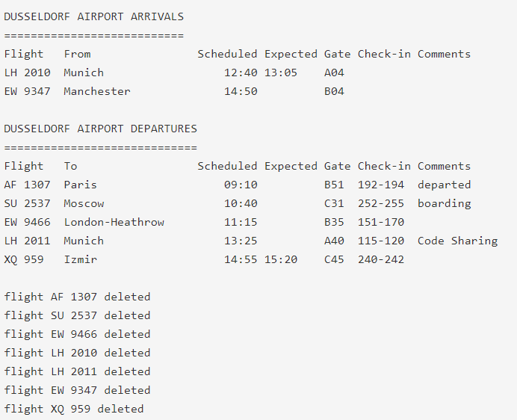This screenshot has width=517, height=420.
Task: Click the line 'flight XQ 959 deleted'
Action: 74,409
